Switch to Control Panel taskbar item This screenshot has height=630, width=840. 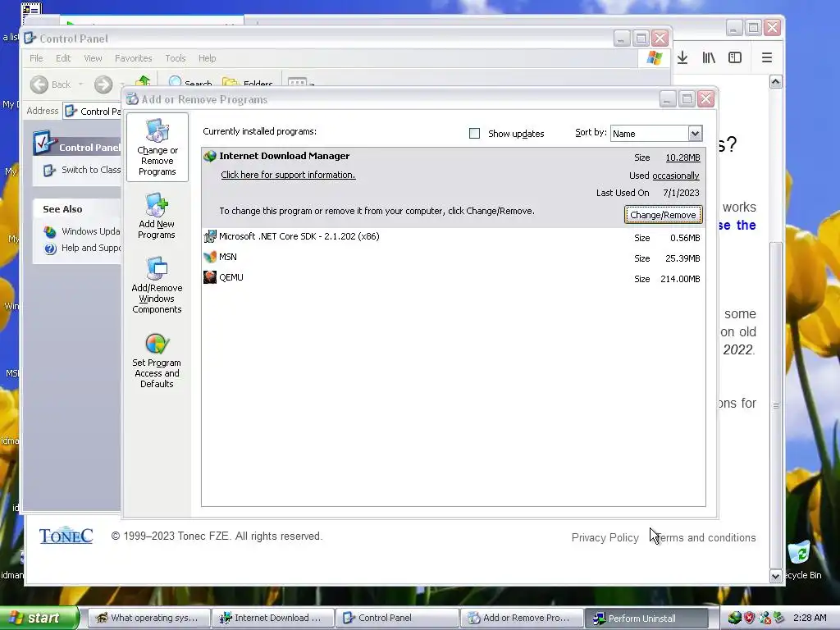point(396,618)
